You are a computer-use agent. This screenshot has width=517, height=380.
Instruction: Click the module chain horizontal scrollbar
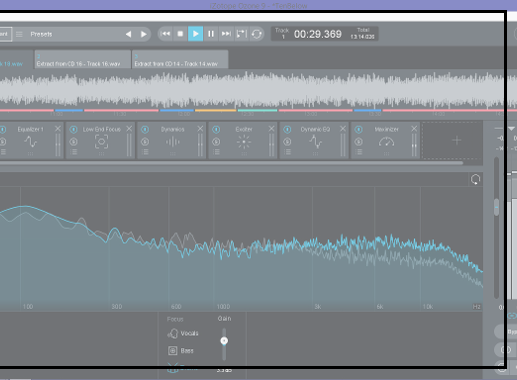pos(231,163)
